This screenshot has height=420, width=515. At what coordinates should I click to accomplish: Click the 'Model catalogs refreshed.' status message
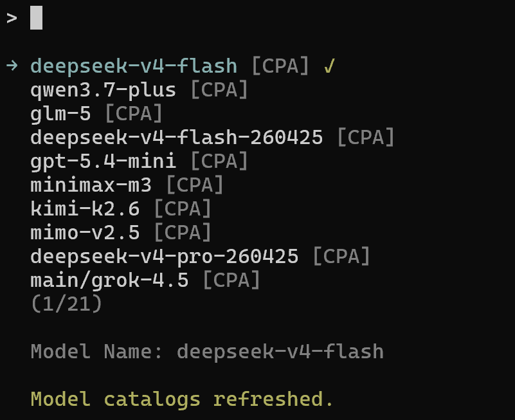coord(182,399)
